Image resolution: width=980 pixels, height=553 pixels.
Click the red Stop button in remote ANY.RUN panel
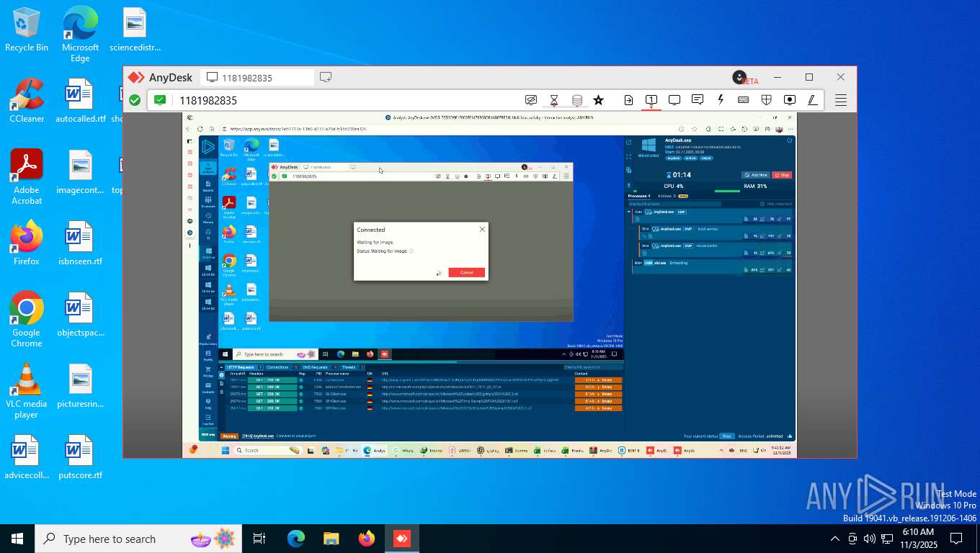click(782, 175)
